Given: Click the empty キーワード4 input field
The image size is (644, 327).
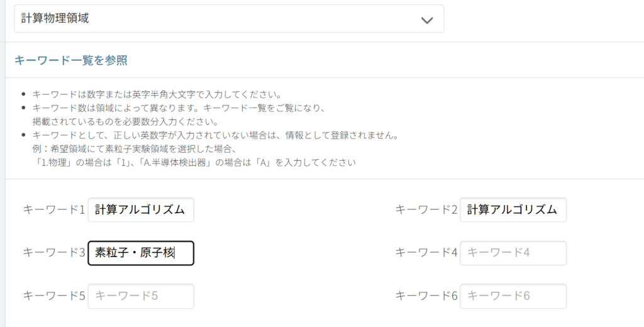Looking at the screenshot, I should [513, 253].
